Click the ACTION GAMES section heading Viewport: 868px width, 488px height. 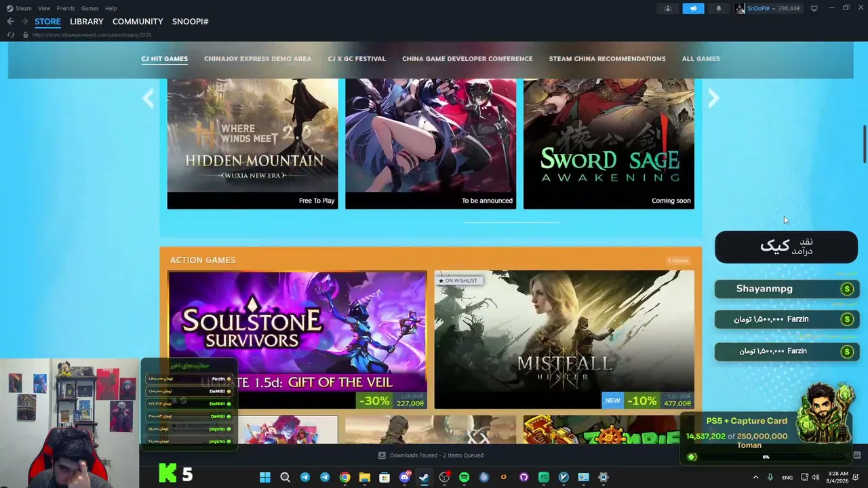(x=203, y=260)
